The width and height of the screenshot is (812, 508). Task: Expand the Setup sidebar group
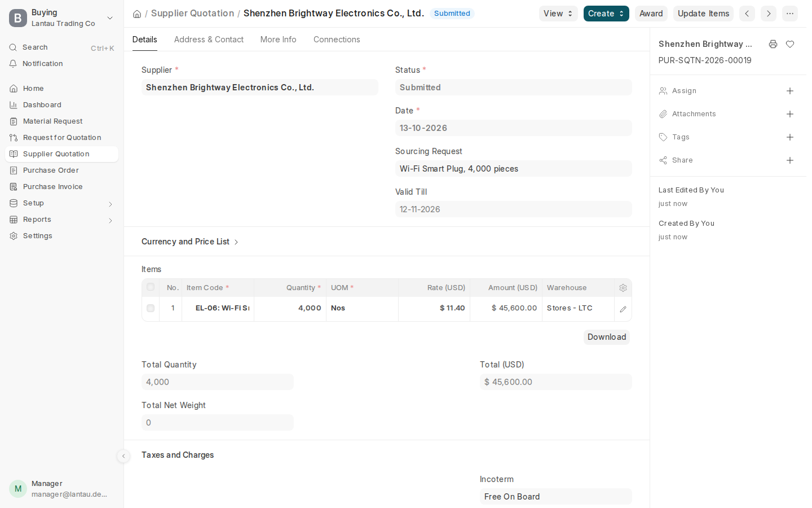tap(62, 203)
